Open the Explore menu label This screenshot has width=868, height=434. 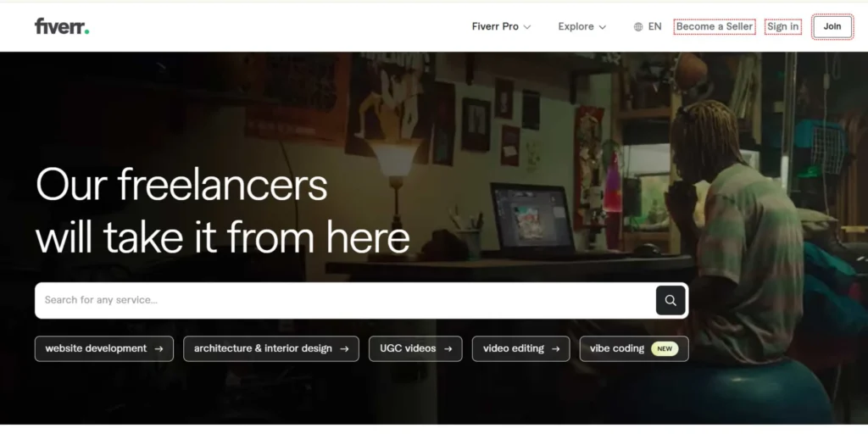click(576, 26)
